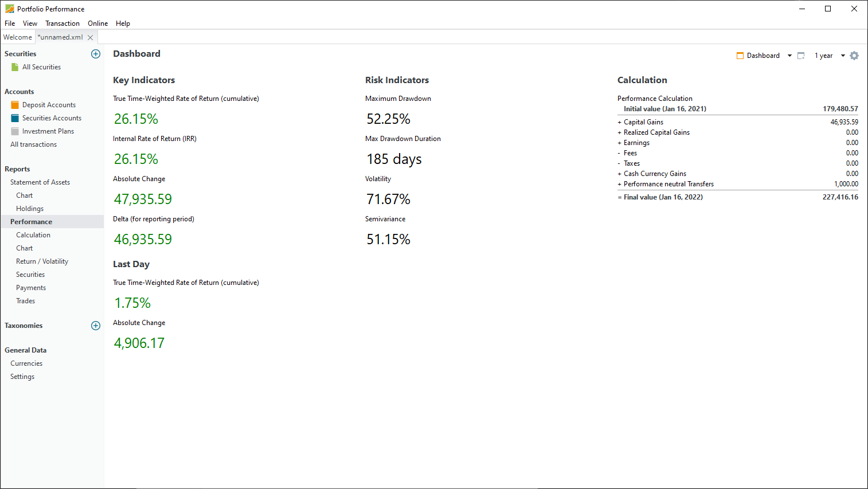Screen dimensions: 868x489
Task: Click Last Day Absolute Change 4,906.17
Action: (139, 343)
